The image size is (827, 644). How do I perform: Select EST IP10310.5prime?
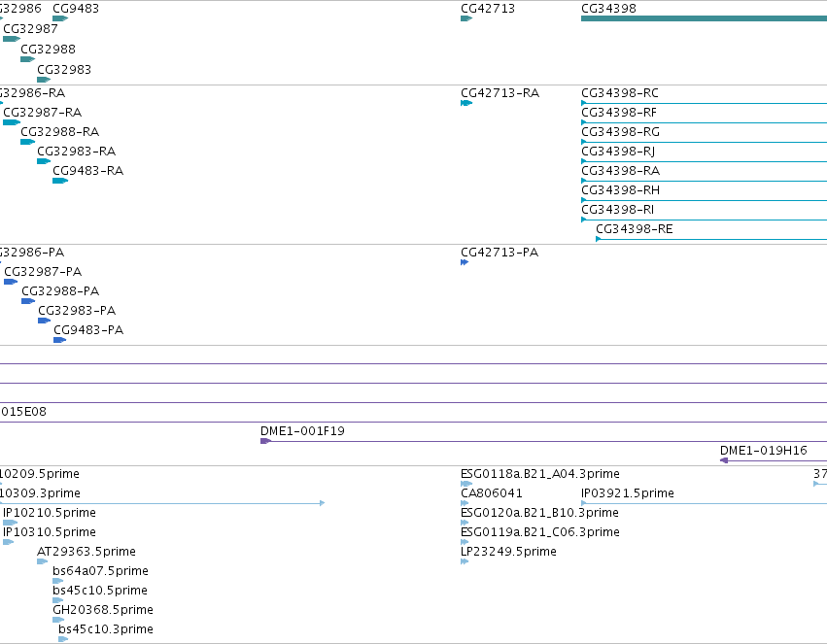pyautogui.click(x=8, y=542)
